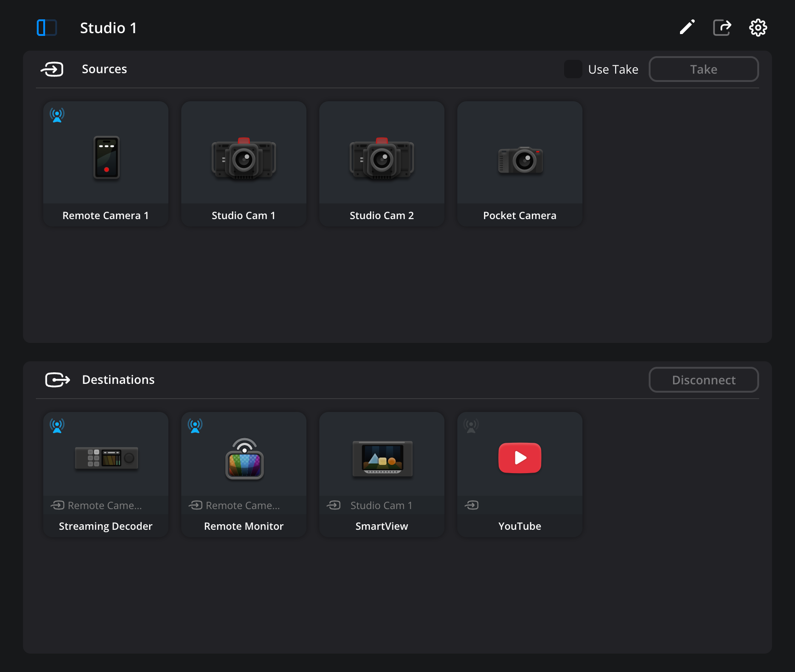Click the Studio 1 title

pyautogui.click(x=109, y=28)
